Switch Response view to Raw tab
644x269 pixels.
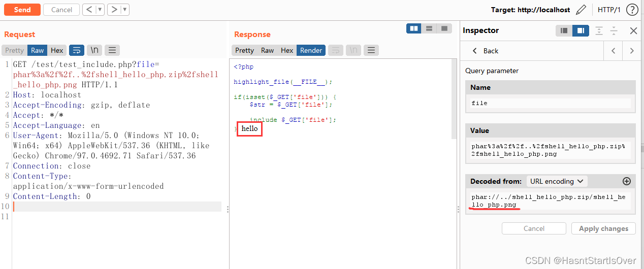pos(267,50)
